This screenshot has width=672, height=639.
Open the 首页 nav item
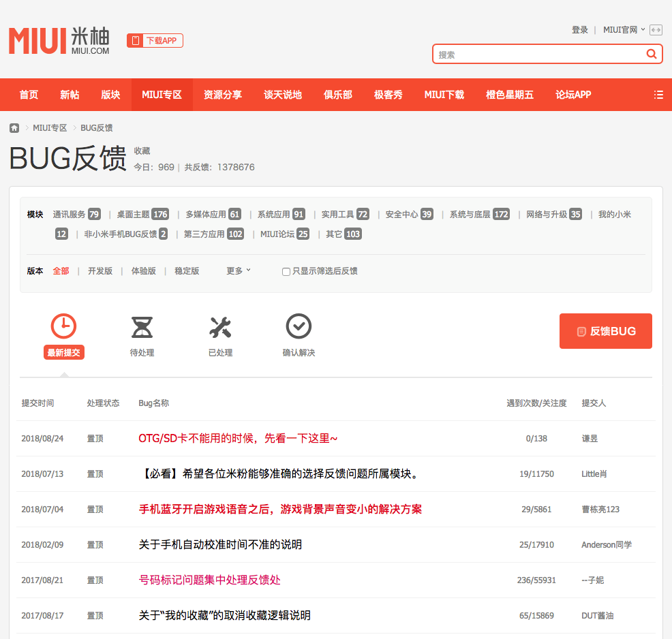coord(29,95)
